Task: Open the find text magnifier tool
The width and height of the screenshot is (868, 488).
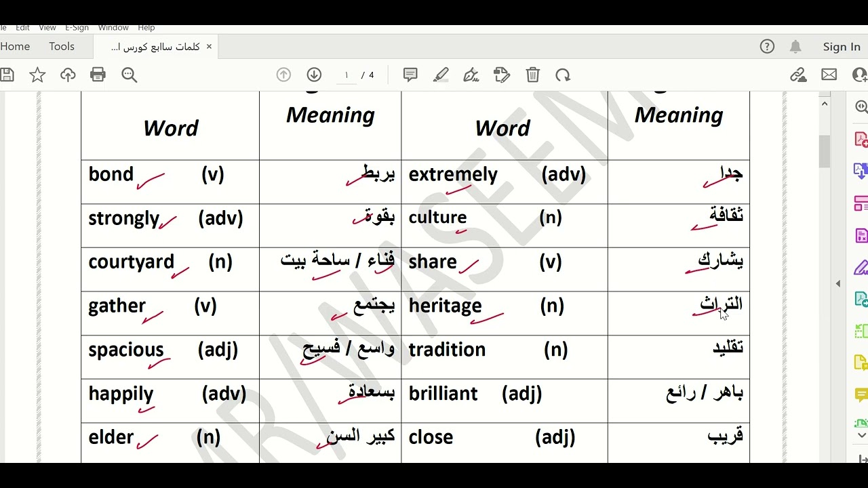Action: (x=129, y=75)
